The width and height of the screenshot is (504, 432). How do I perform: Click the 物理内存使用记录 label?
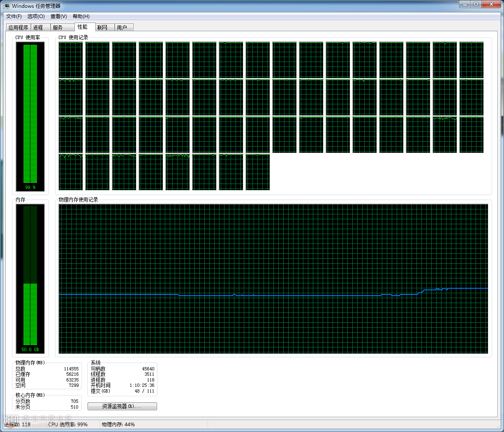[78, 200]
